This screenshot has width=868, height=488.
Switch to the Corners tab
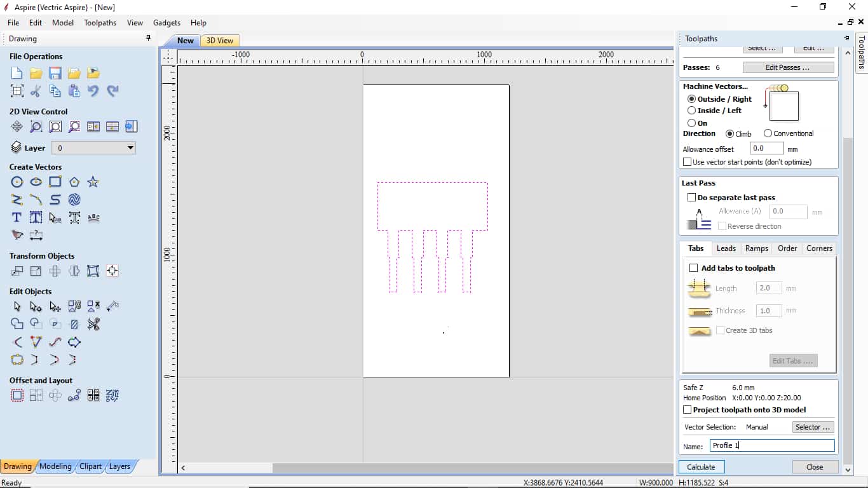(819, 248)
